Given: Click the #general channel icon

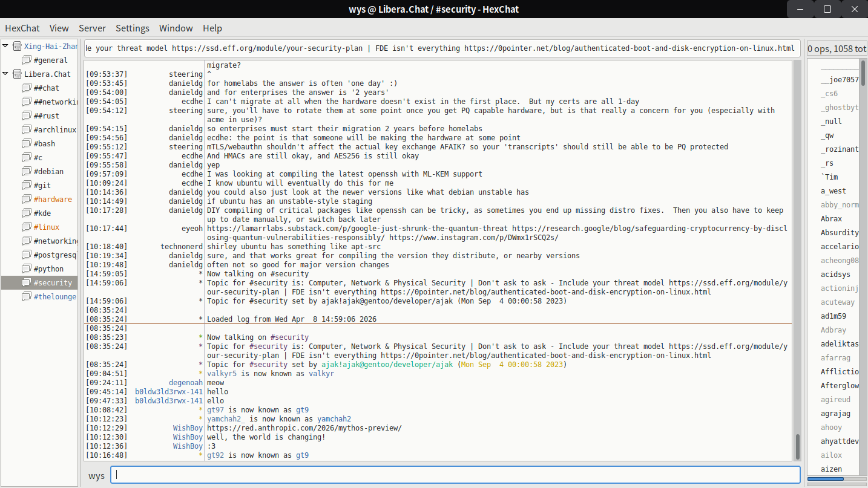Looking at the screenshot, I should coord(27,60).
